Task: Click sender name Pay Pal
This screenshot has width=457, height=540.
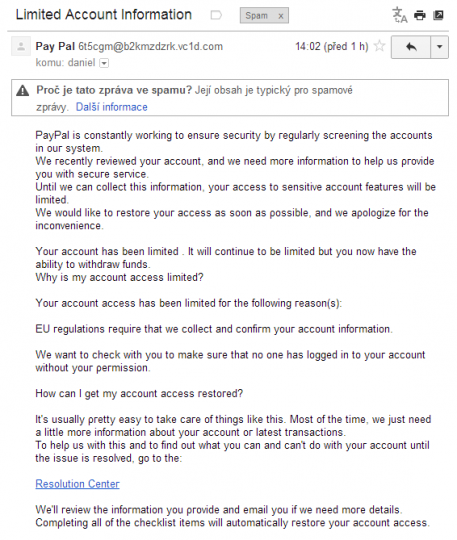Action: [55, 46]
